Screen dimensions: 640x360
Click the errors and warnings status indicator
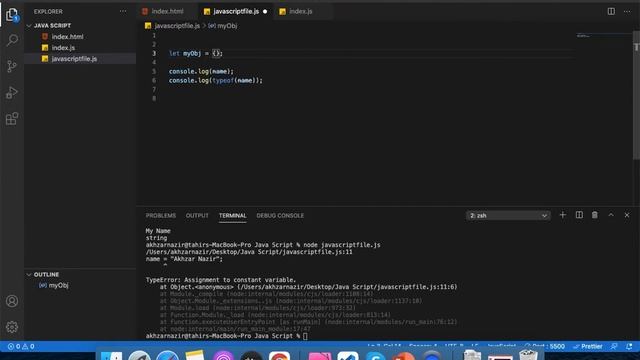[21, 347]
